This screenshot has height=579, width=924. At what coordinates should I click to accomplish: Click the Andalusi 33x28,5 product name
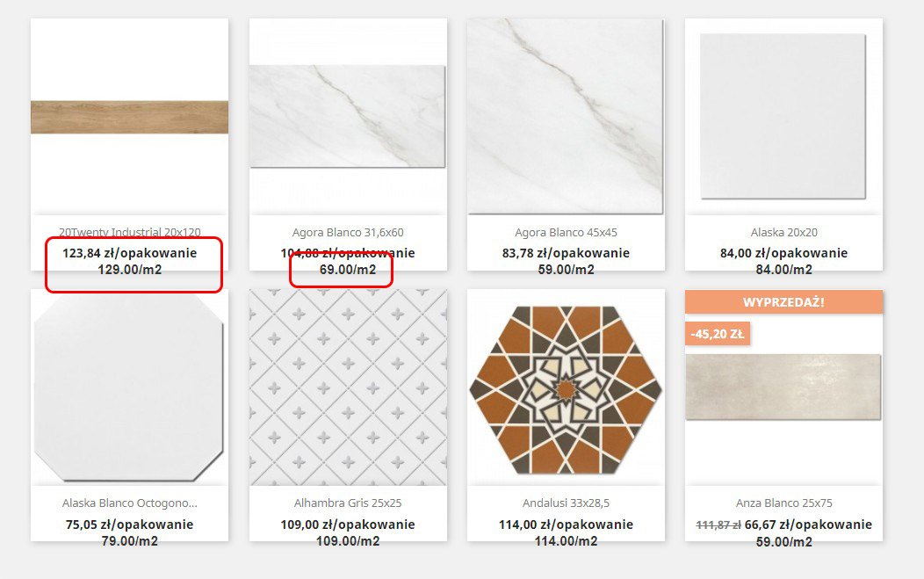566,503
